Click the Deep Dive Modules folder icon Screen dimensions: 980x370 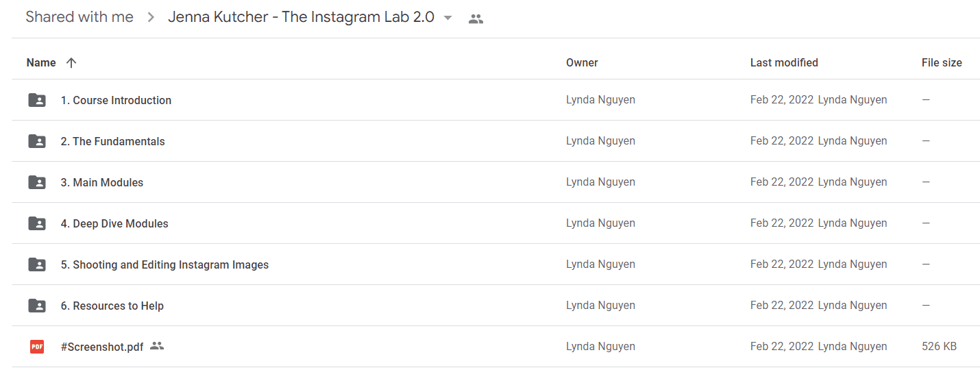(x=37, y=223)
